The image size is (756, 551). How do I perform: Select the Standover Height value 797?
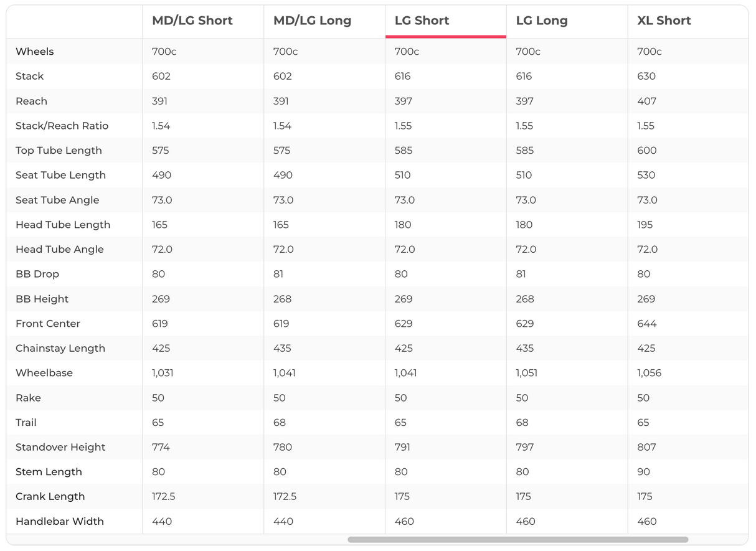pos(525,447)
